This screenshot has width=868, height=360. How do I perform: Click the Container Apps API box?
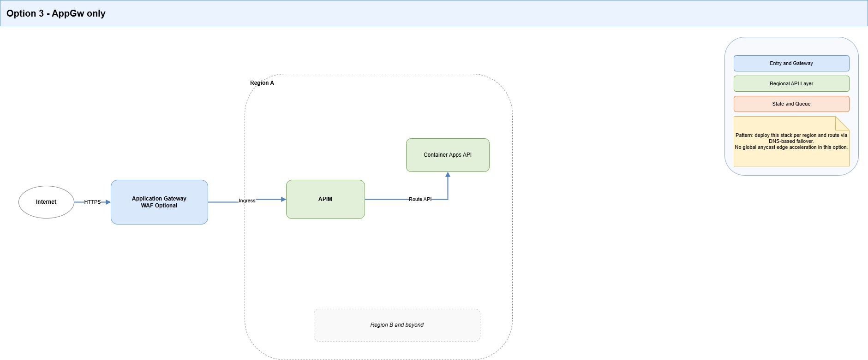pyautogui.click(x=448, y=155)
